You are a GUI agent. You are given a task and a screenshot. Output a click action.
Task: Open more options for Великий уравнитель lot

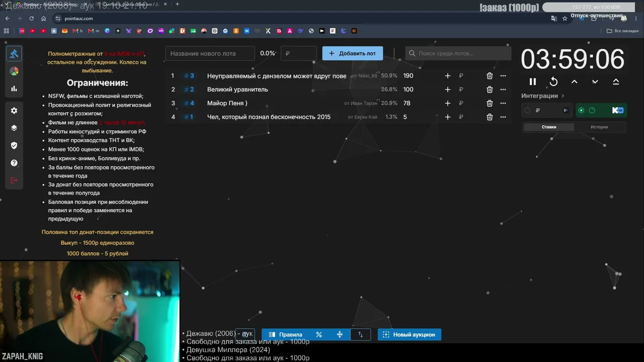(503, 89)
